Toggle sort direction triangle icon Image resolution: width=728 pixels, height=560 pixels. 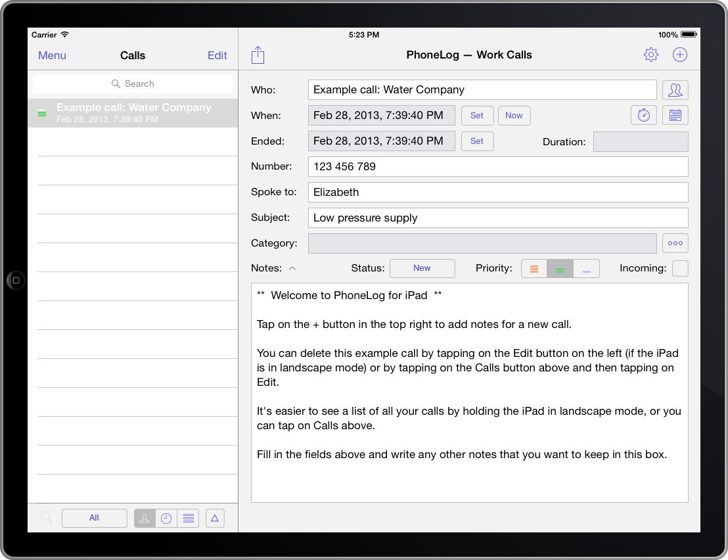215,518
